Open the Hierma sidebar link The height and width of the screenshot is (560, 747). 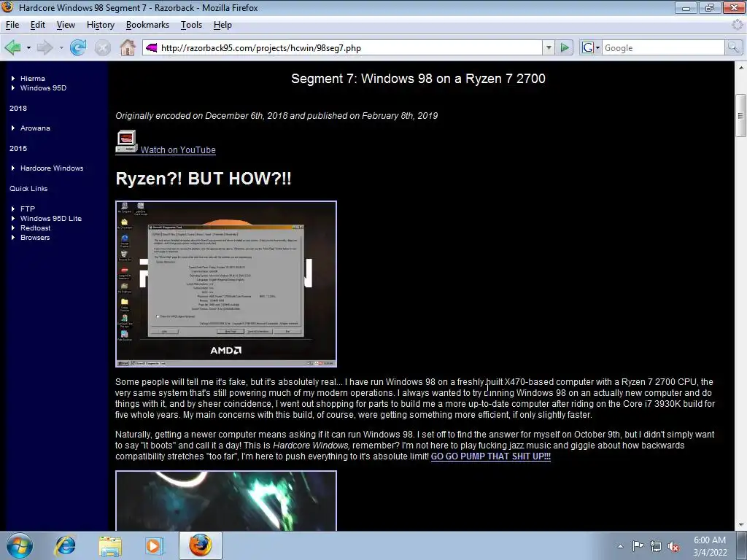coord(32,78)
